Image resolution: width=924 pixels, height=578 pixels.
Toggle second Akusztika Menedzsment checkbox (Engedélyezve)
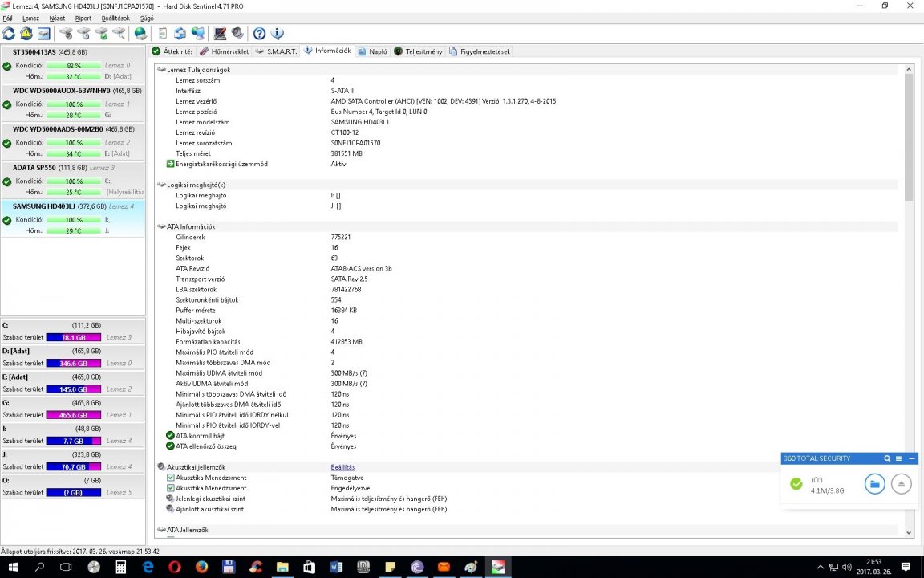coord(170,488)
